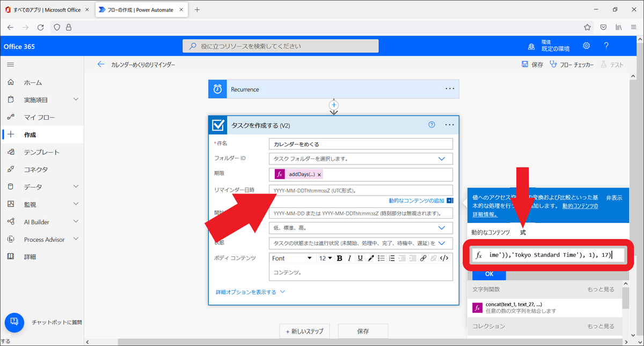Screen dimensions: 644x346
Task: Open the タスクを作成する action options (…)
Action: pos(450,125)
